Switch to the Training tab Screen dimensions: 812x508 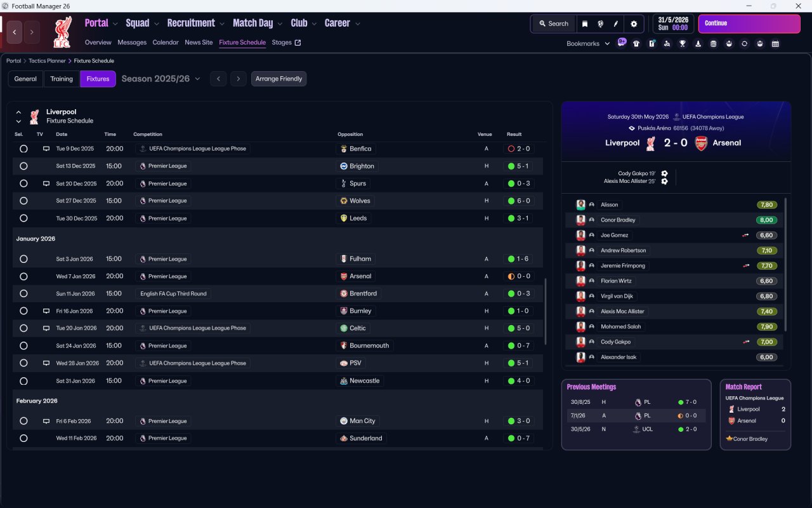tap(62, 79)
